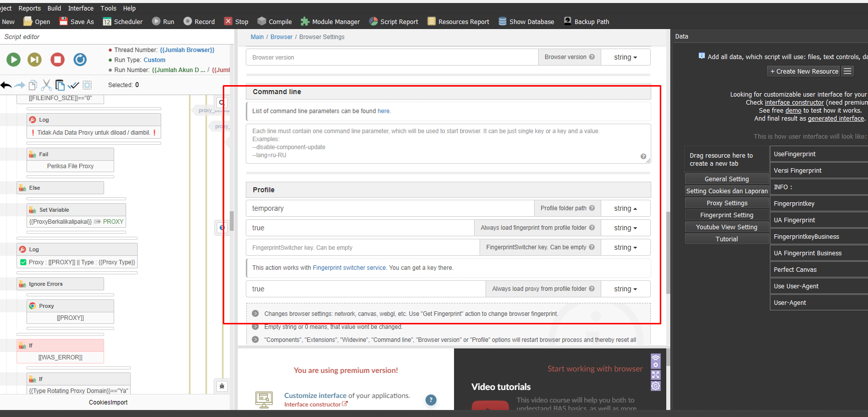868x417 pixels.
Task: Click the FingerprintSwitcher key input field
Action: 362,247
